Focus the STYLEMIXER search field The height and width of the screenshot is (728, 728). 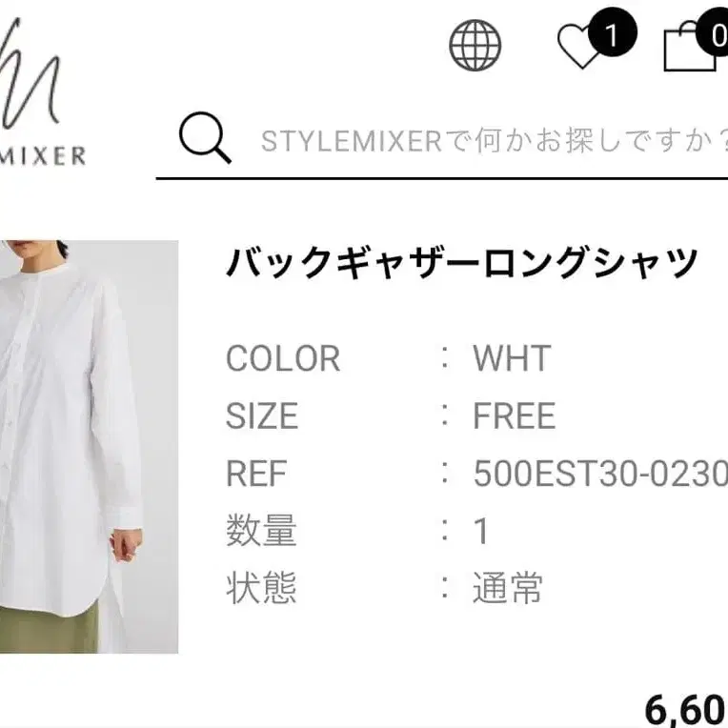494,141
